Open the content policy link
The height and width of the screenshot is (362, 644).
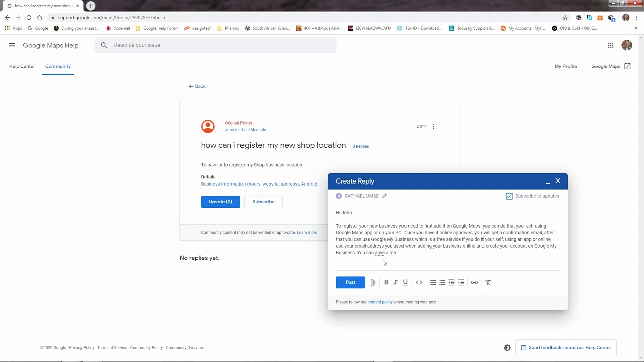pos(380,302)
